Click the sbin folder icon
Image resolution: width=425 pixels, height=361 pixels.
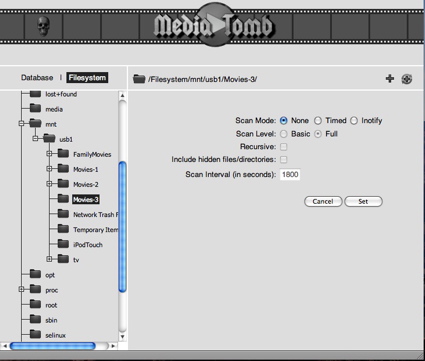point(35,319)
